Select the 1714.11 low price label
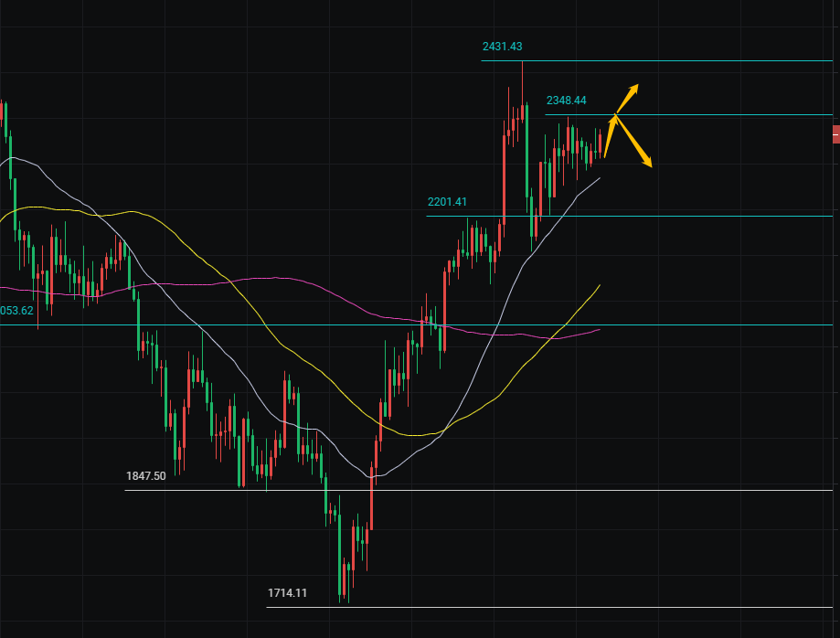The height and width of the screenshot is (638, 840). tap(287, 593)
